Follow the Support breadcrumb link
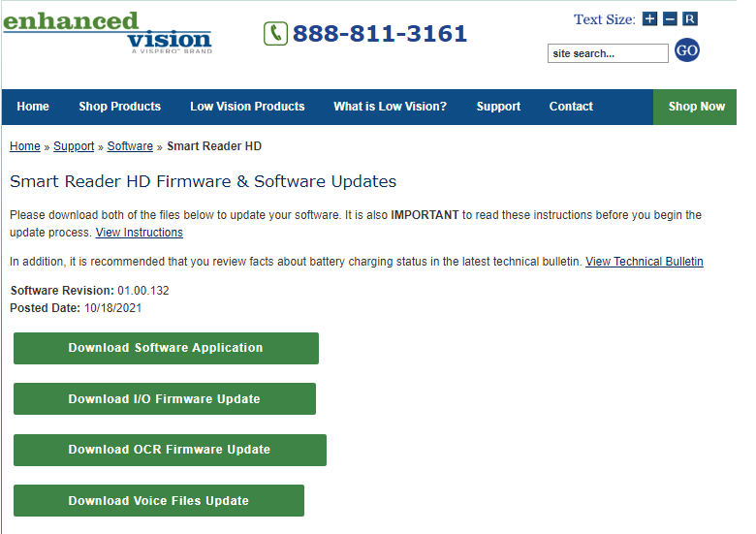 74,146
